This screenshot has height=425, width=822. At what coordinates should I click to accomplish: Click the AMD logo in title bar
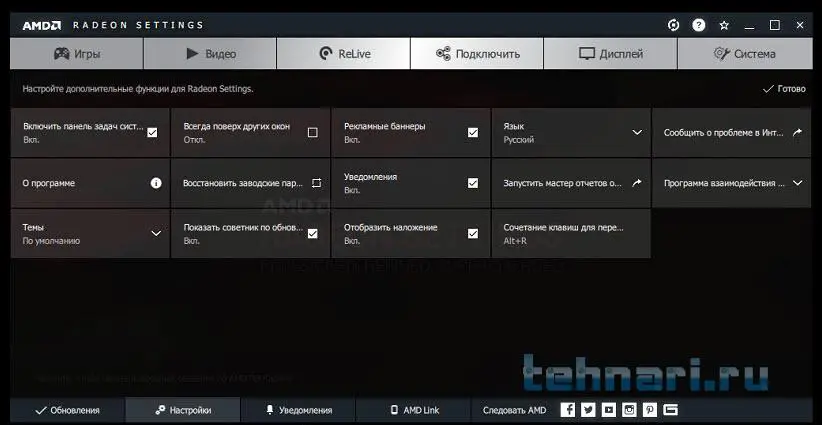point(42,25)
